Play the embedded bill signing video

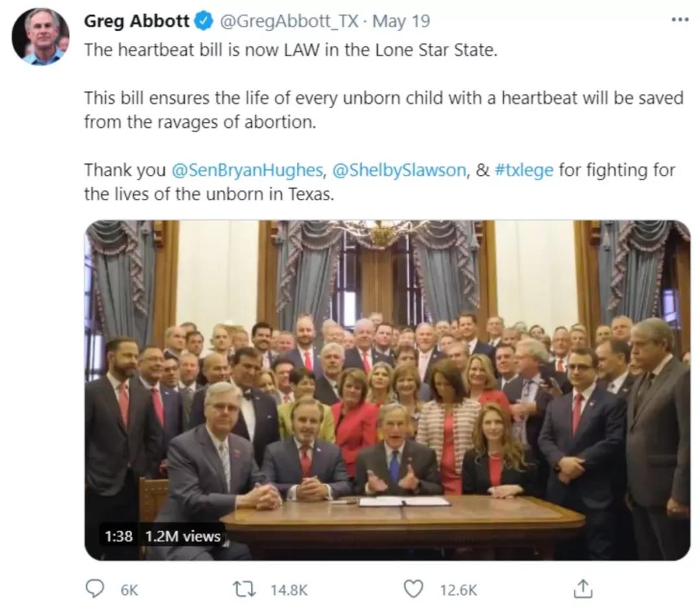tap(388, 390)
